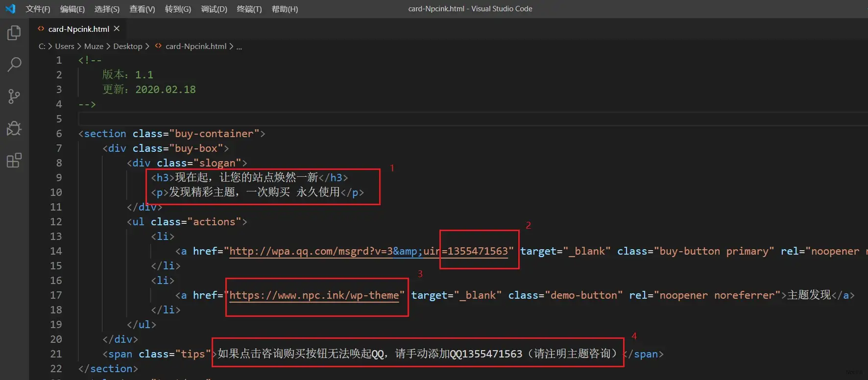Open the 查看(V) menu

[x=142, y=9]
